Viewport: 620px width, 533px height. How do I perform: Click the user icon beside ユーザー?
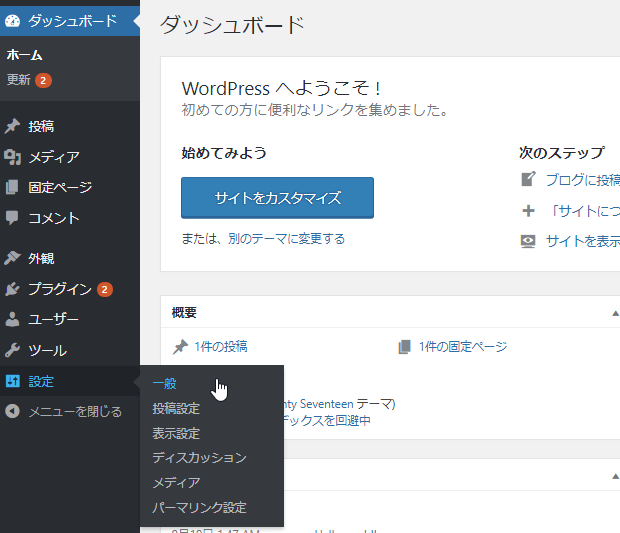12,319
